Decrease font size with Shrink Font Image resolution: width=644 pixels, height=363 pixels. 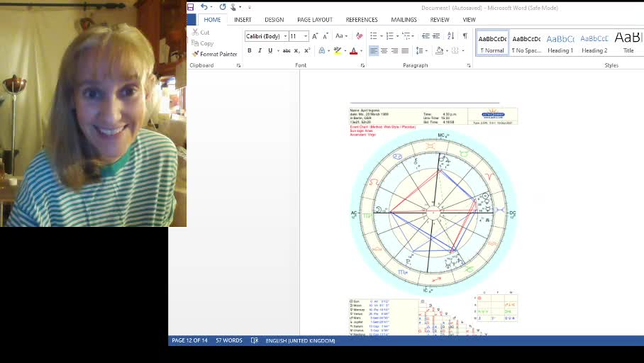point(326,36)
